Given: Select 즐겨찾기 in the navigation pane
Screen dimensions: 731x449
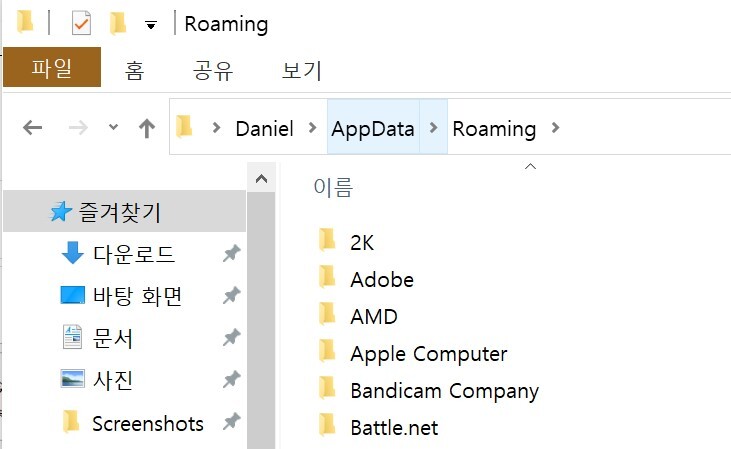Looking at the screenshot, I should coord(124,211).
